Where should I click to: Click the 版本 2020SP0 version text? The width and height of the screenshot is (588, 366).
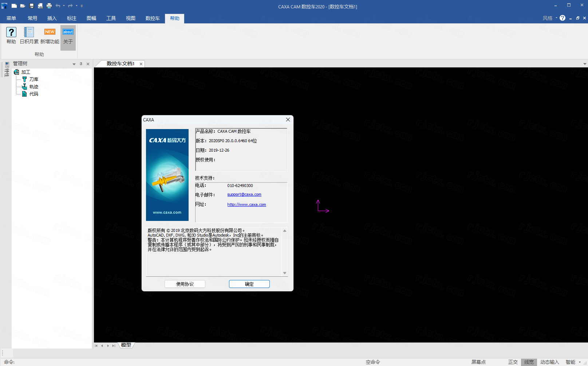tap(226, 141)
